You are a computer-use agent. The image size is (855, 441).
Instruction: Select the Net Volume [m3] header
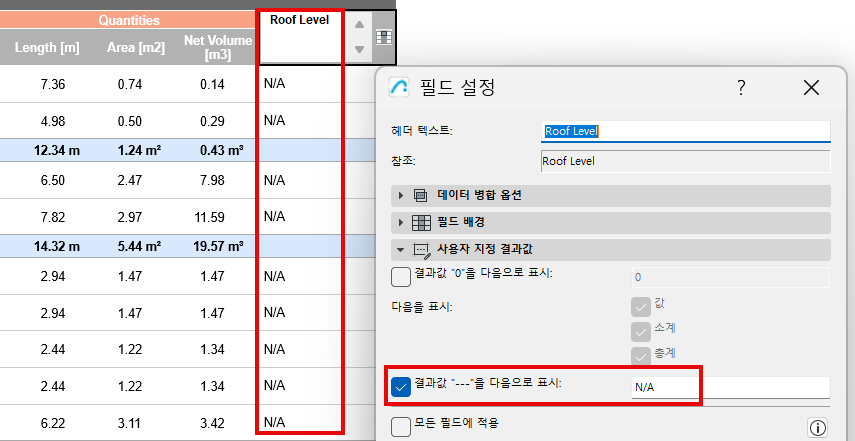[x=218, y=48]
